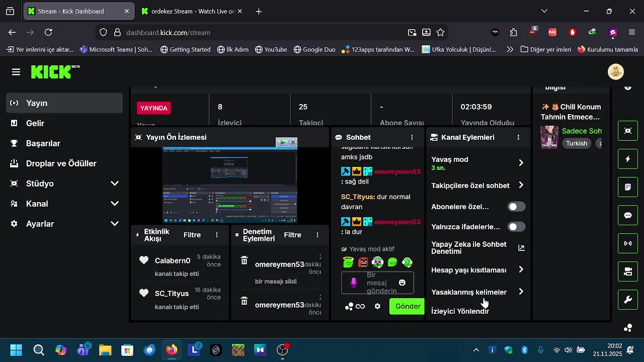Open Denetim Eylemleri three-dot options
The image size is (644, 362).
tap(317, 235)
